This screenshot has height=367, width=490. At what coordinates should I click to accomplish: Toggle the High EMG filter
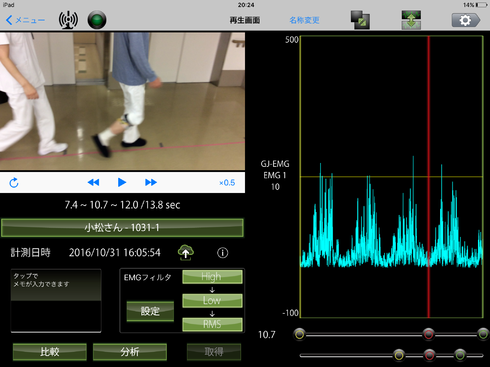pyautogui.click(x=212, y=277)
